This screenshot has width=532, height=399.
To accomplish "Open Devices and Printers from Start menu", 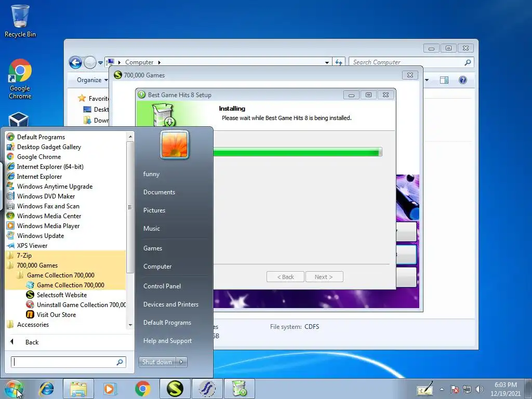I will point(170,304).
